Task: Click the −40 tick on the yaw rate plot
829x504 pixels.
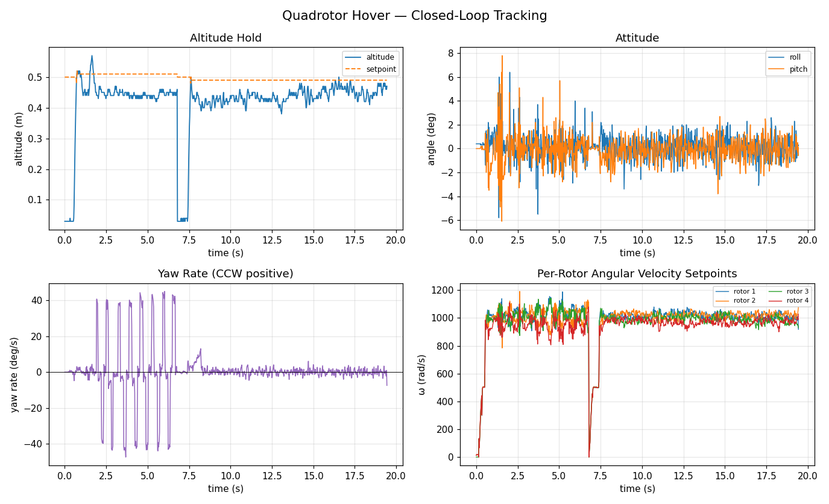Action: coord(33,444)
